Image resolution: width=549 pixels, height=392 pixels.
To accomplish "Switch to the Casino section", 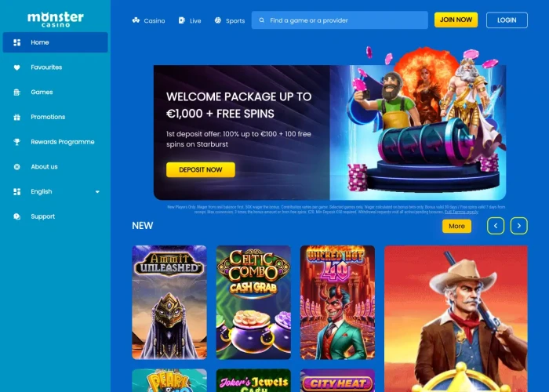I will (x=148, y=20).
